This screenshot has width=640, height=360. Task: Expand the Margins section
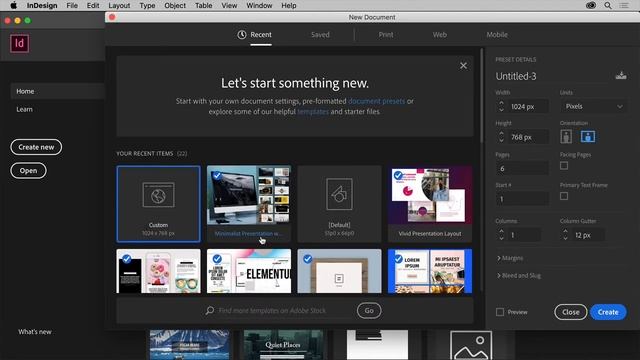tap(510, 258)
